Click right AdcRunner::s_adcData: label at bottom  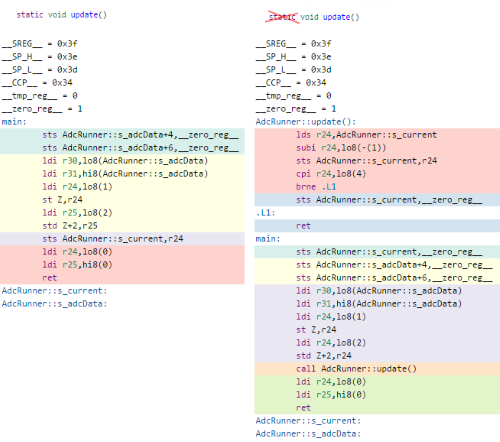click(x=308, y=434)
